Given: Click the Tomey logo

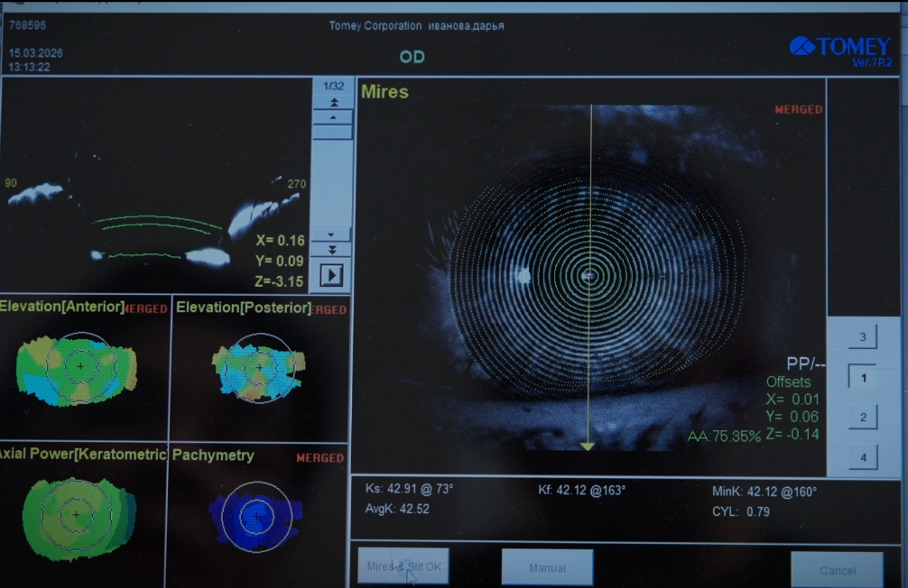Looking at the screenshot, I should tap(839, 47).
